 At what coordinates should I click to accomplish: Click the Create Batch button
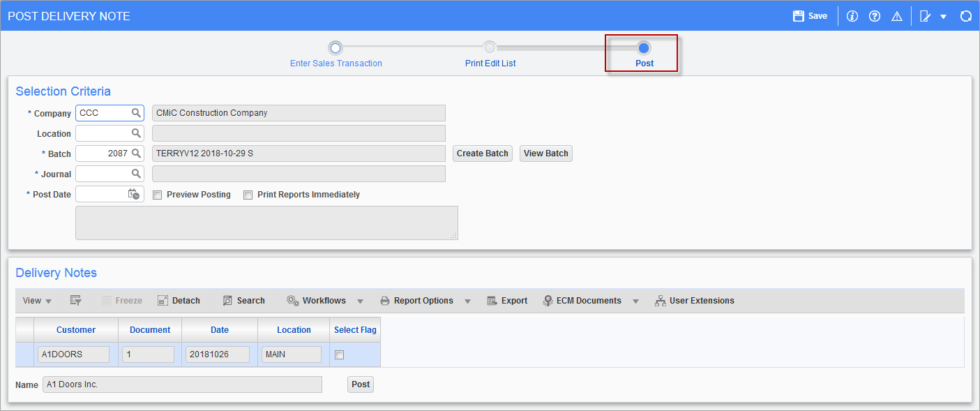(482, 153)
